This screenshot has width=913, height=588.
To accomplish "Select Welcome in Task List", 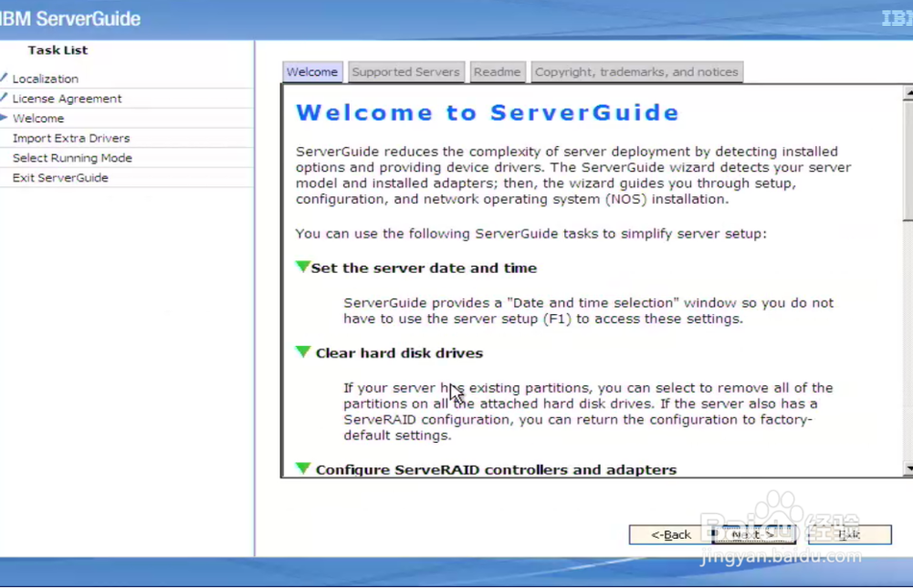I will pyautogui.click(x=38, y=118).
